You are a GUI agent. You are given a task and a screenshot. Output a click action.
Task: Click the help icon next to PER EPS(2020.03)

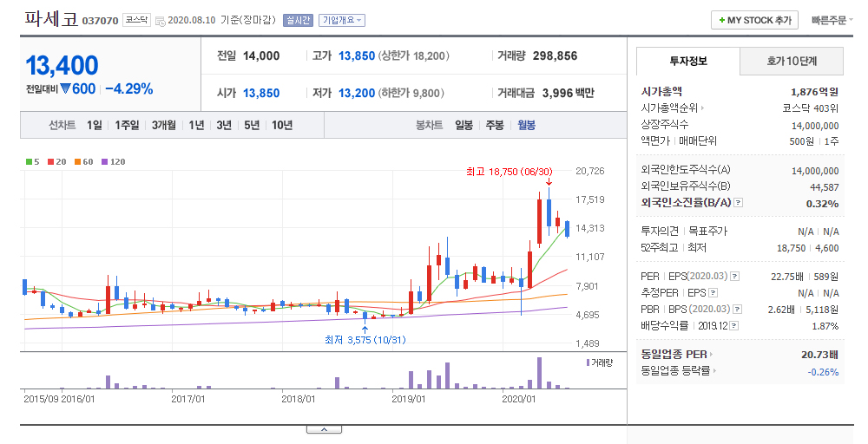coord(734,277)
